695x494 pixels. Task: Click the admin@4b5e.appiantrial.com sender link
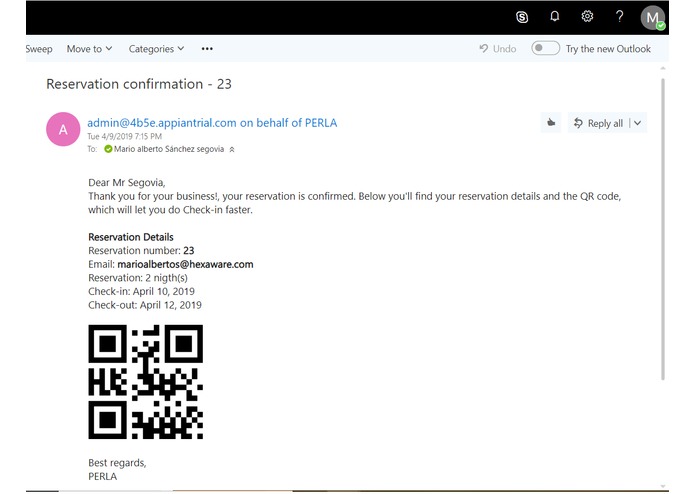212,123
